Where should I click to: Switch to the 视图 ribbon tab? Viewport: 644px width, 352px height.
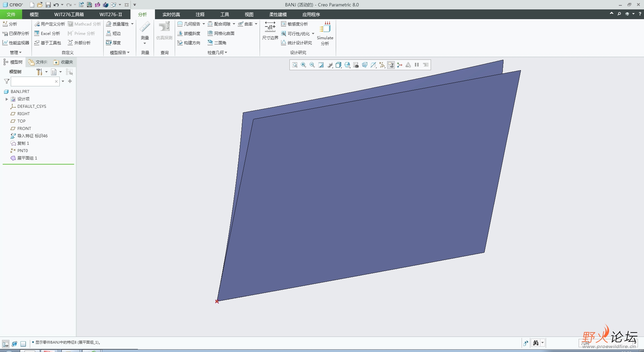(249, 14)
